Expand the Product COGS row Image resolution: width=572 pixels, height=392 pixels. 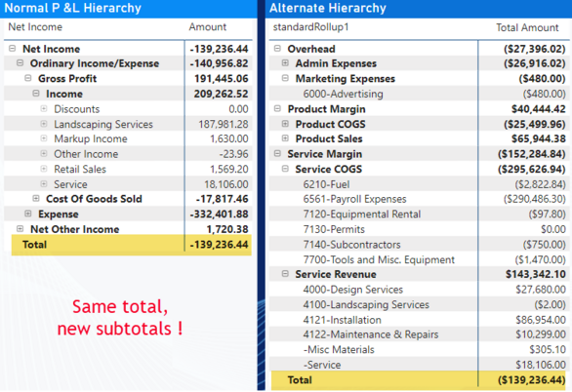pos(285,124)
